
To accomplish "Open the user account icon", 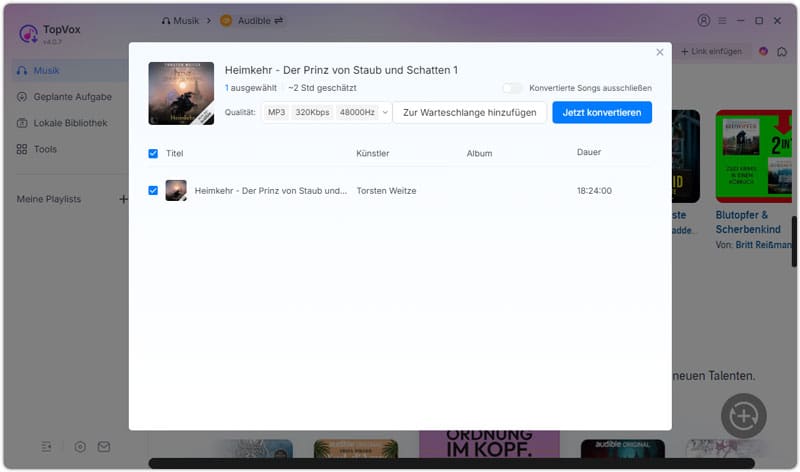I will pyautogui.click(x=704, y=20).
